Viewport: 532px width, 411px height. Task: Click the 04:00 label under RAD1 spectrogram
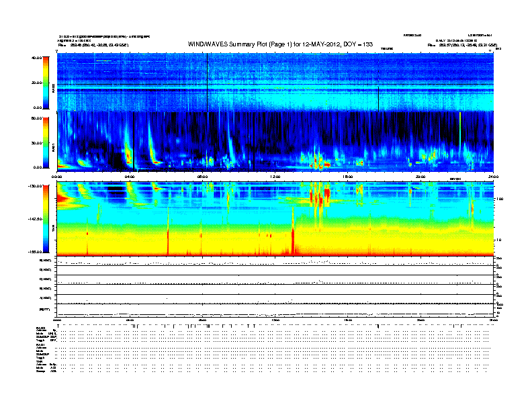pyautogui.click(x=130, y=177)
